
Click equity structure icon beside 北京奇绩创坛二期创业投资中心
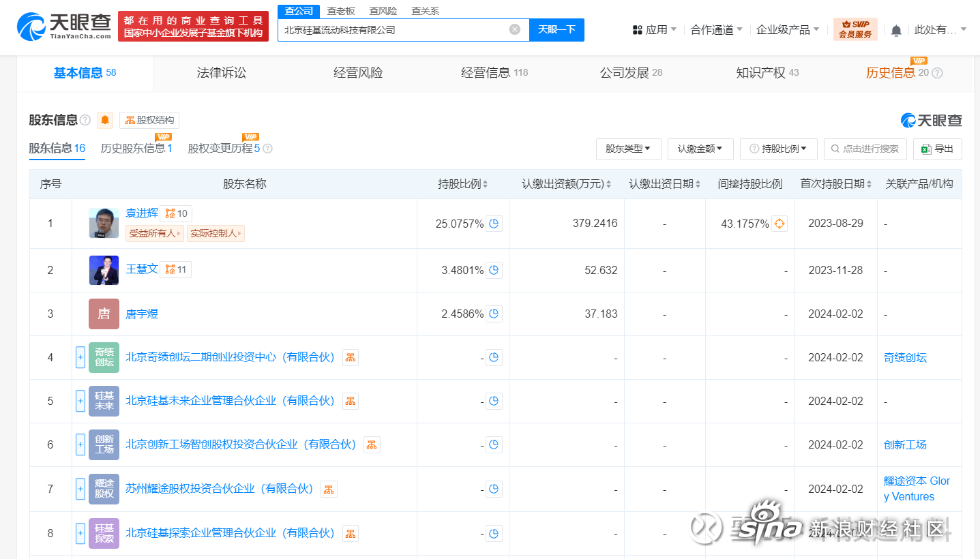(350, 358)
